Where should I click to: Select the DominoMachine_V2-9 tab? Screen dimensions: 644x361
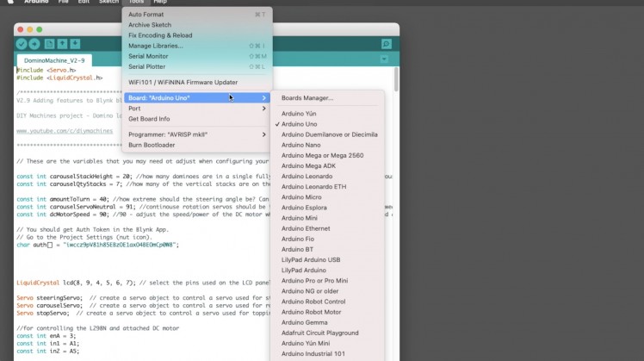click(54, 60)
